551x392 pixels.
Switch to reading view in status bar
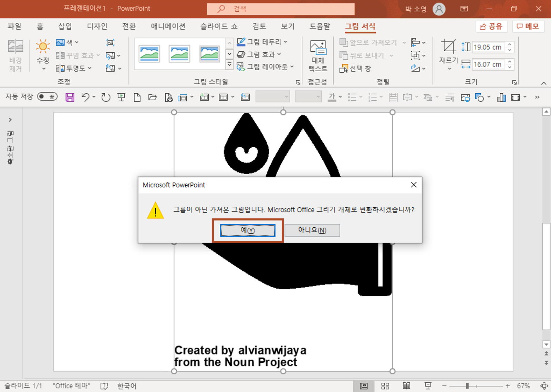[x=406, y=386]
